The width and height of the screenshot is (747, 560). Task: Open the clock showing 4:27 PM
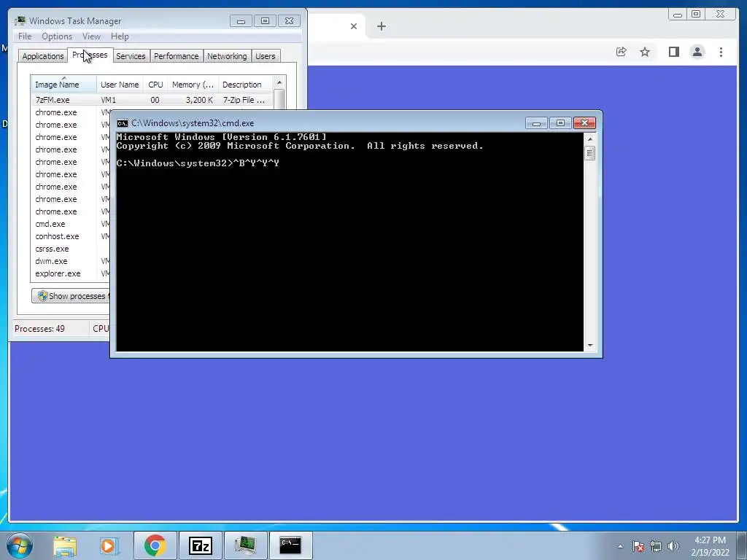coord(710,546)
